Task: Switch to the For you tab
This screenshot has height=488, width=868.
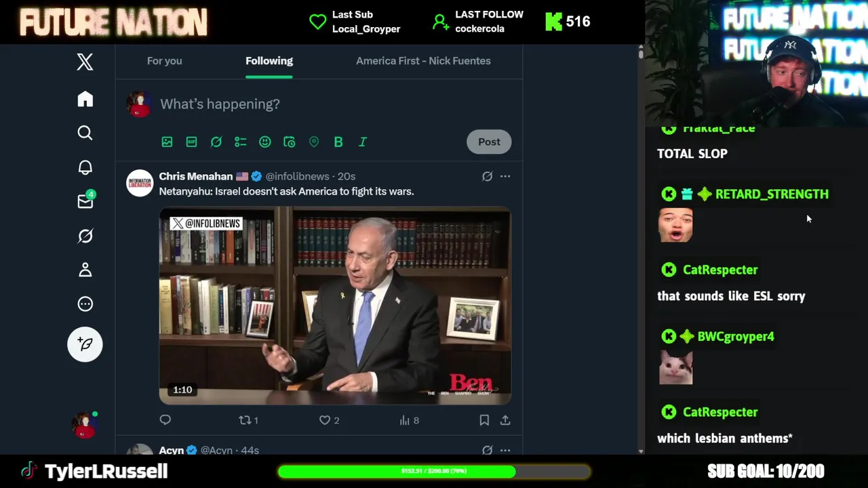Action: coord(165,61)
